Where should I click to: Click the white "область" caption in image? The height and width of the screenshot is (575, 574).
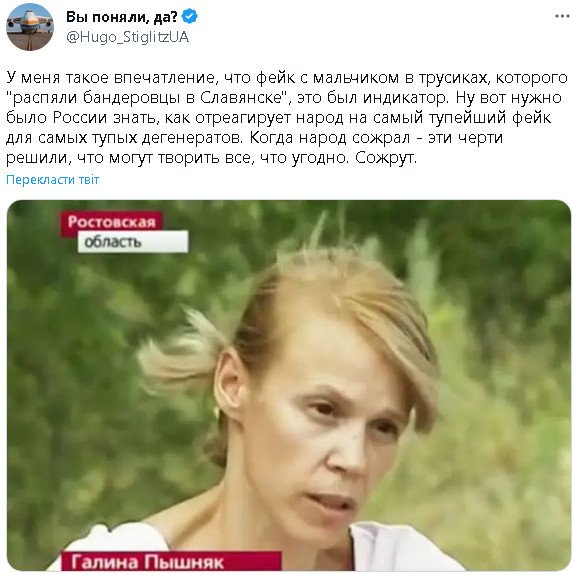tap(132, 242)
